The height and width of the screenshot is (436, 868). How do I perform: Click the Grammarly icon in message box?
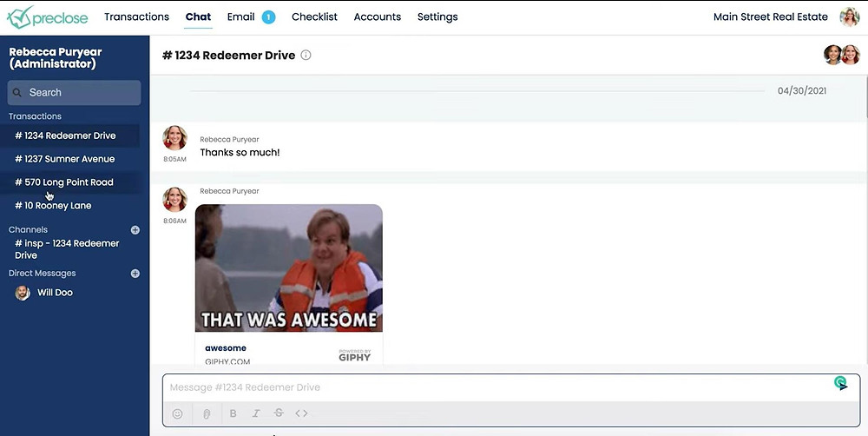tap(841, 383)
